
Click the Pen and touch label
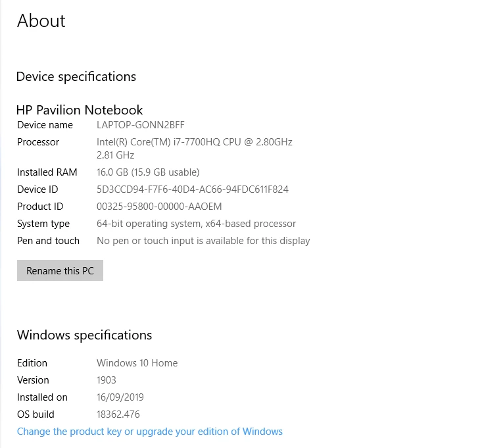tap(48, 241)
